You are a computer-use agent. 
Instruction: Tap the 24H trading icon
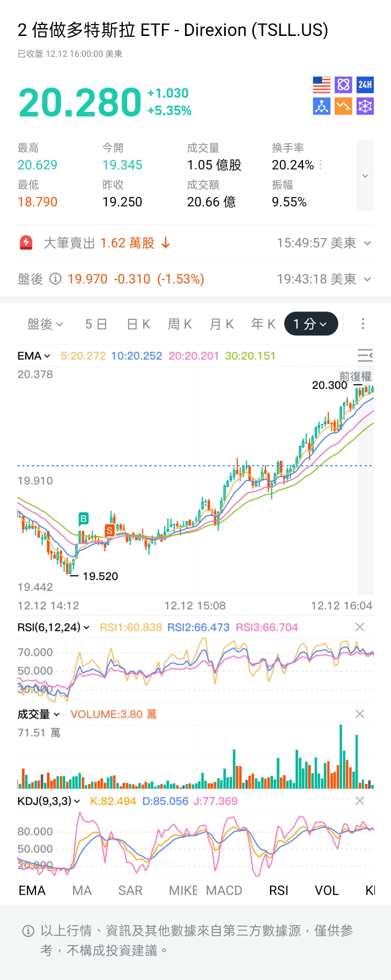[x=365, y=85]
